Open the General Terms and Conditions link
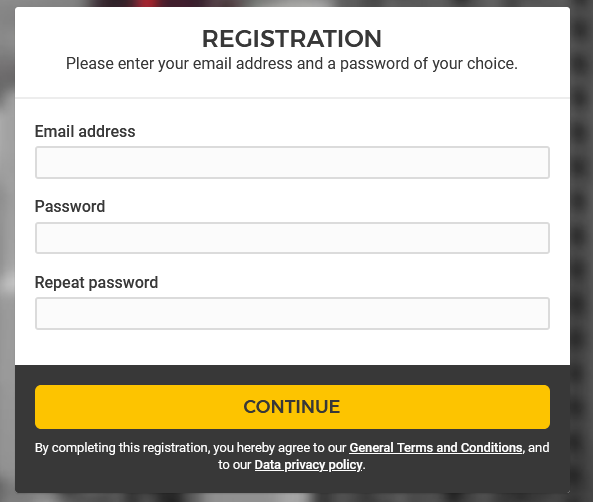The image size is (593, 502). tap(436, 448)
